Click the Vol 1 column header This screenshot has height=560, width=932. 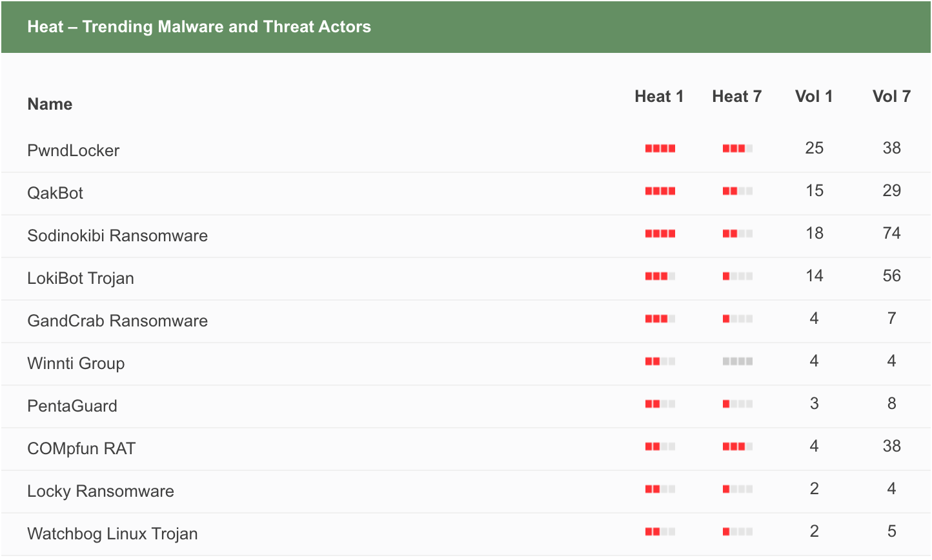pyautogui.click(x=814, y=96)
